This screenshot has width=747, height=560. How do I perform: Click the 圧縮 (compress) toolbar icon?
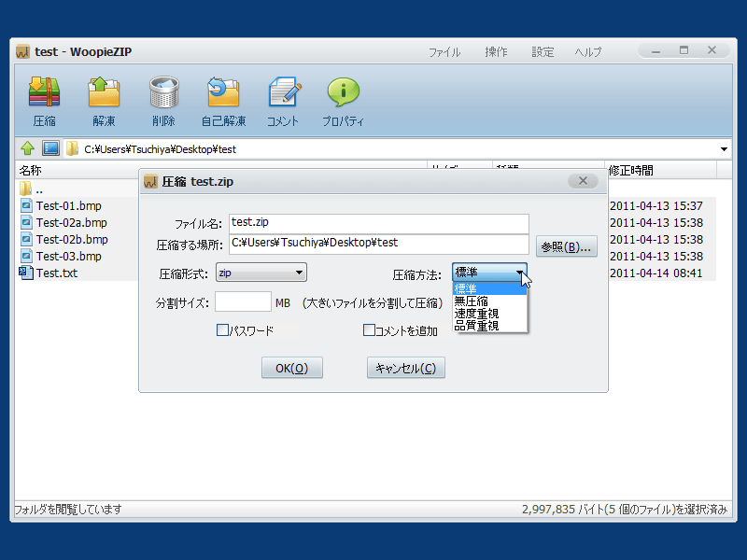[44, 91]
